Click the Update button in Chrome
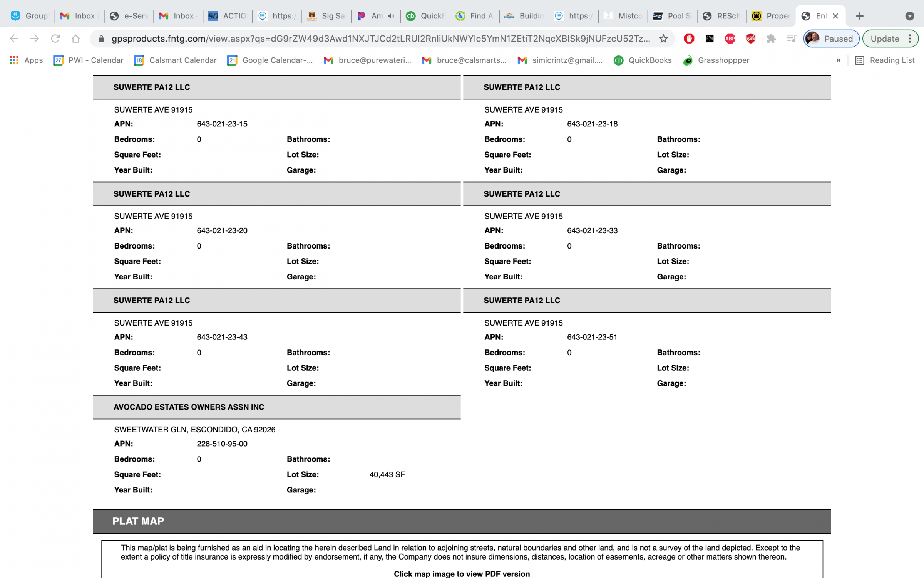 click(x=884, y=39)
